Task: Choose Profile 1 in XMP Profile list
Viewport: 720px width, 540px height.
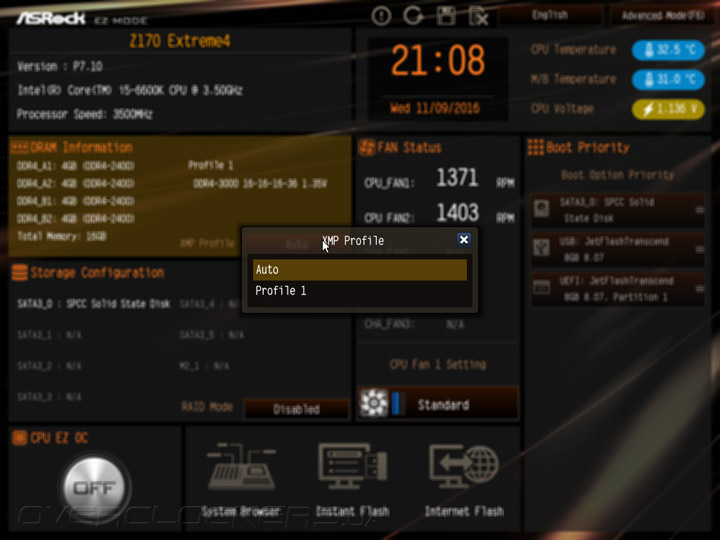Action: [x=360, y=291]
